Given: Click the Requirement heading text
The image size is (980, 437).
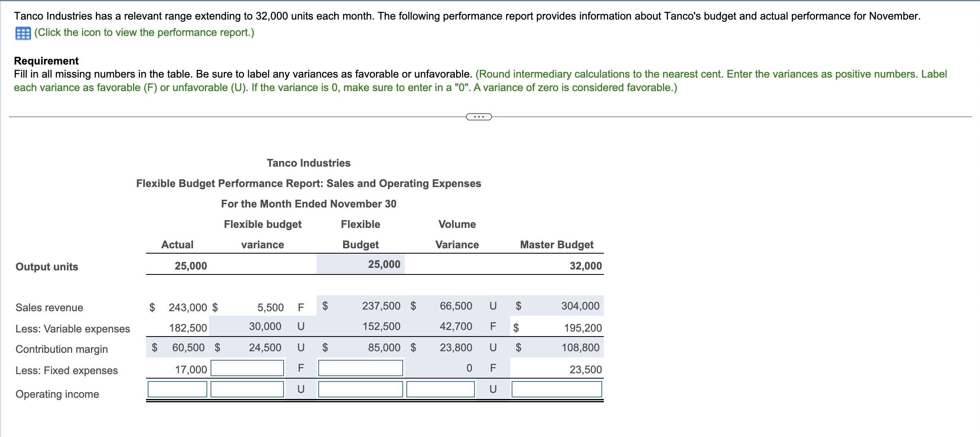Looking at the screenshot, I should tap(46, 60).
